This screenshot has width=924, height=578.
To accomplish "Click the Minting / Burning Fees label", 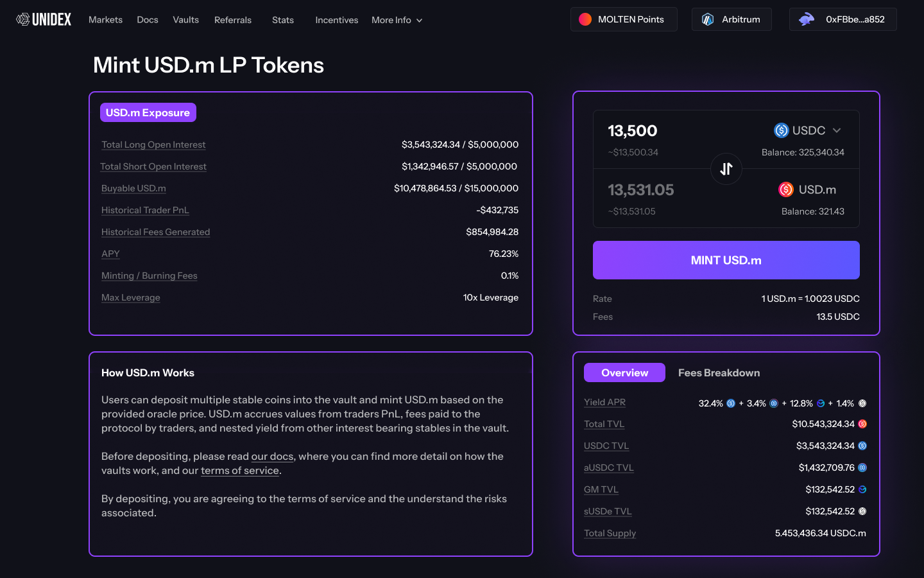I will pos(150,276).
